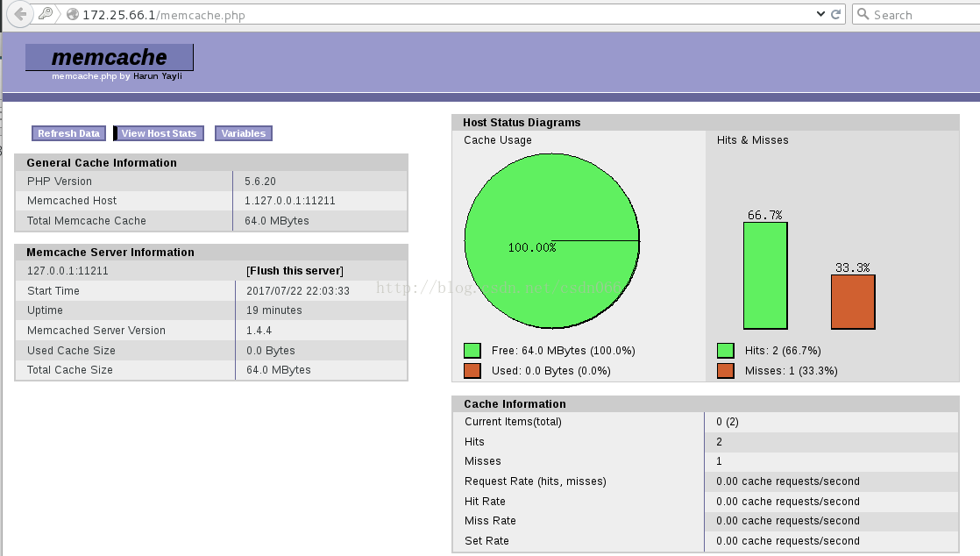Image resolution: width=980 pixels, height=556 pixels.
Task: Click the Free: 64.0 MBytes legend text
Action: pyautogui.click(x=563, y=351)
